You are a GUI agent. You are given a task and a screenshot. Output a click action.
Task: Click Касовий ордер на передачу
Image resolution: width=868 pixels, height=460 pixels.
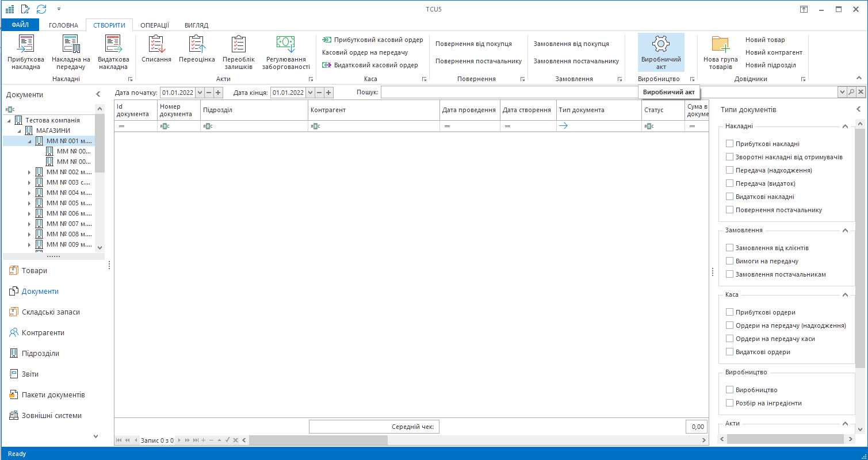coord(365,52)
